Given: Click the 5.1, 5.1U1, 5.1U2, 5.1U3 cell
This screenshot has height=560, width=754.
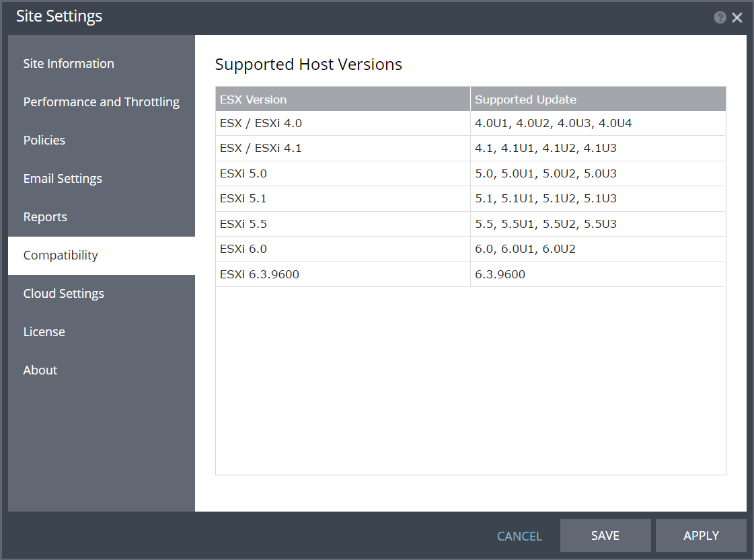Looking at the screenshot, I should point(598,199).
